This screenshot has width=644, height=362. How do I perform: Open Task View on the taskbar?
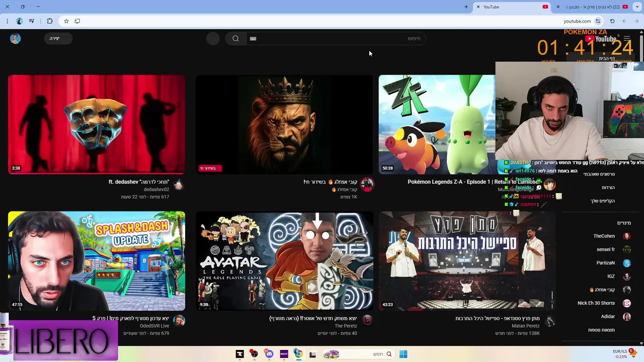(x=312, y=354)
